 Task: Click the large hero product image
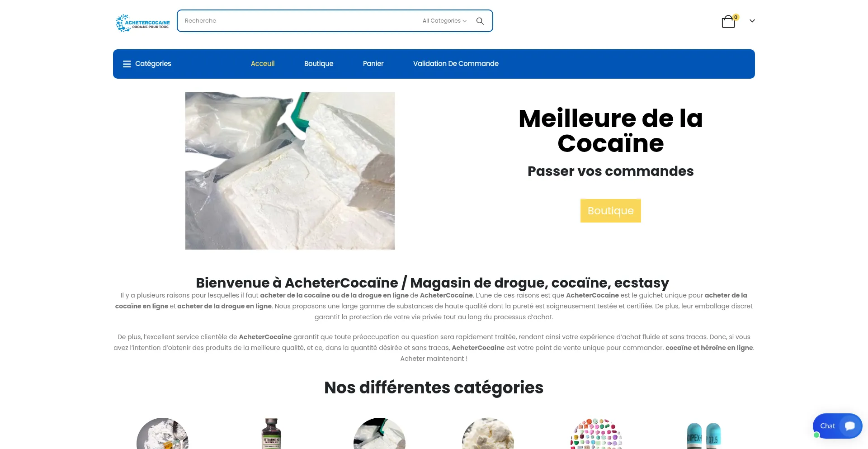tap(290, 171)
